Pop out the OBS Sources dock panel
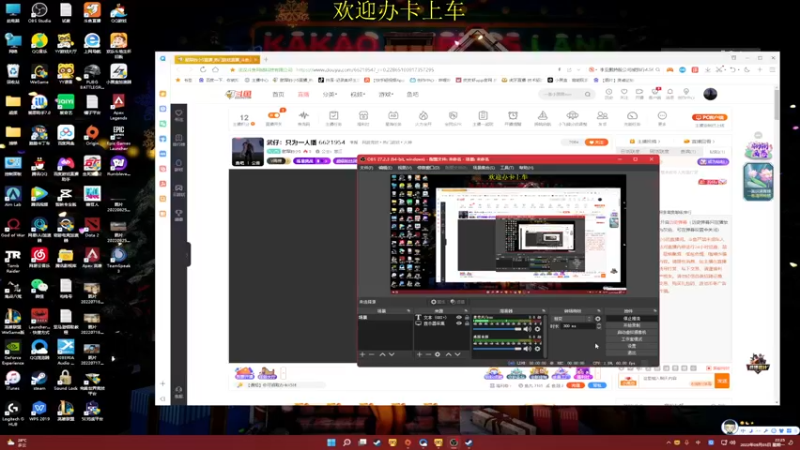800x450 pixels. (466, 311)
